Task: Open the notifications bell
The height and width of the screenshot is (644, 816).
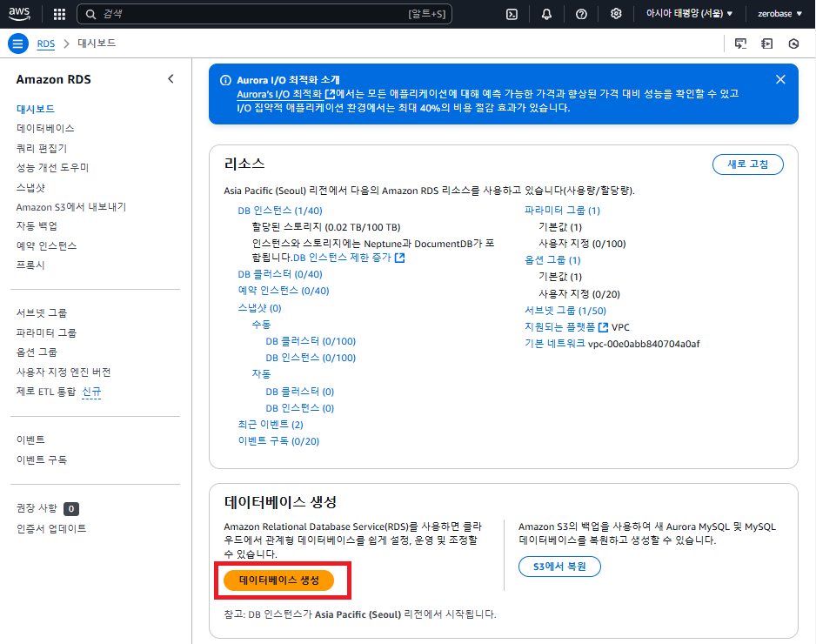Action: tap(546, 14)
